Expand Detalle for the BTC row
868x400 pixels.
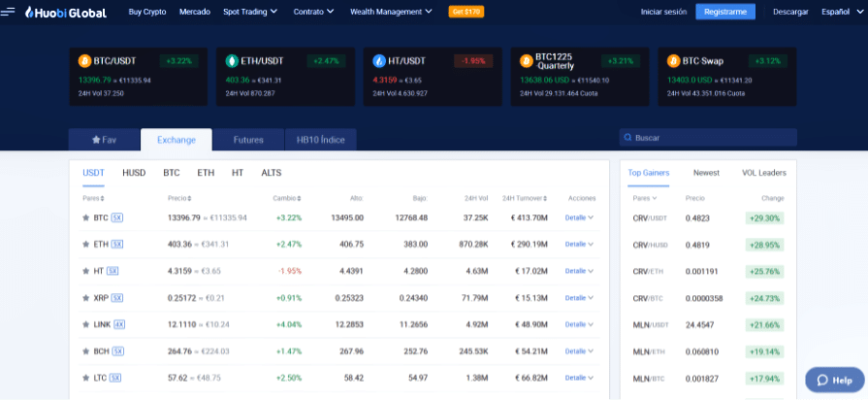point(579,217)
